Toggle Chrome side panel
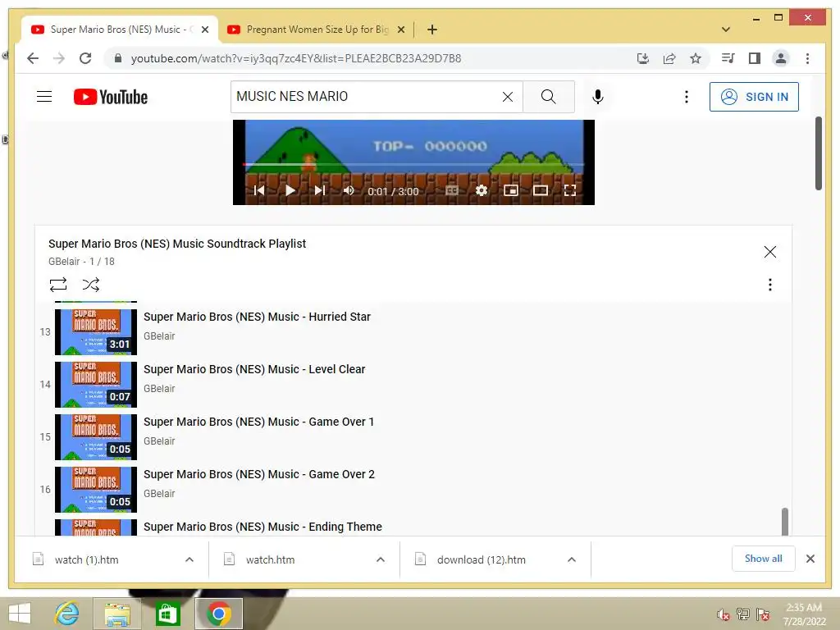 [x=755, y=58]
